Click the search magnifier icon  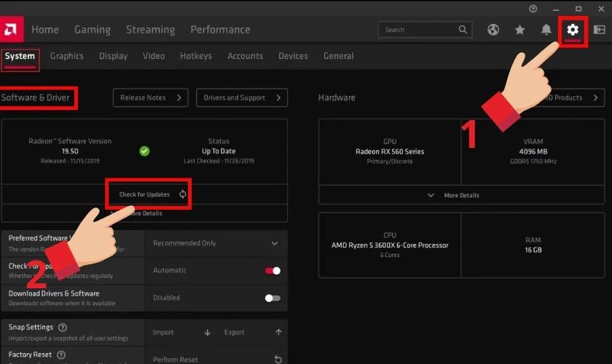point(463,30)
